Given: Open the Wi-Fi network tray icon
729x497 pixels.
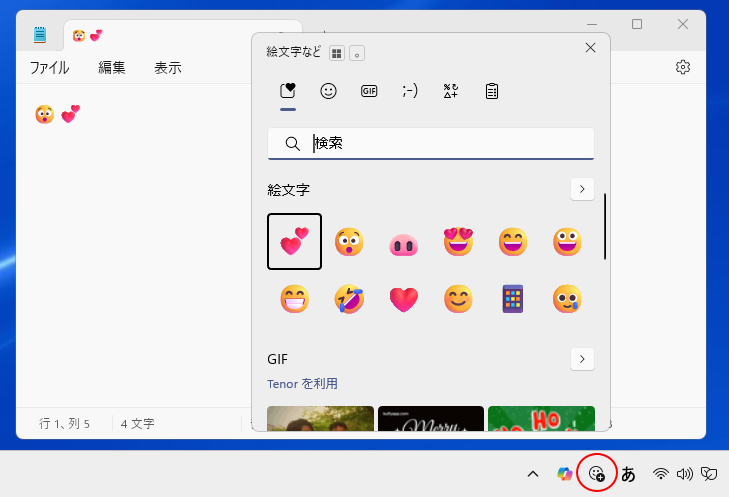Looking at the screenshot, I should pos(660,474).
